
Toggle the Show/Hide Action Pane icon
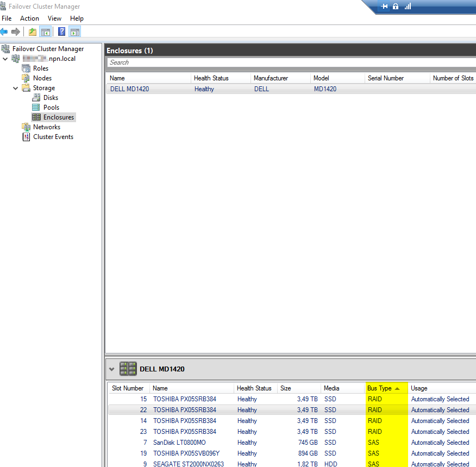coord(75,32)
